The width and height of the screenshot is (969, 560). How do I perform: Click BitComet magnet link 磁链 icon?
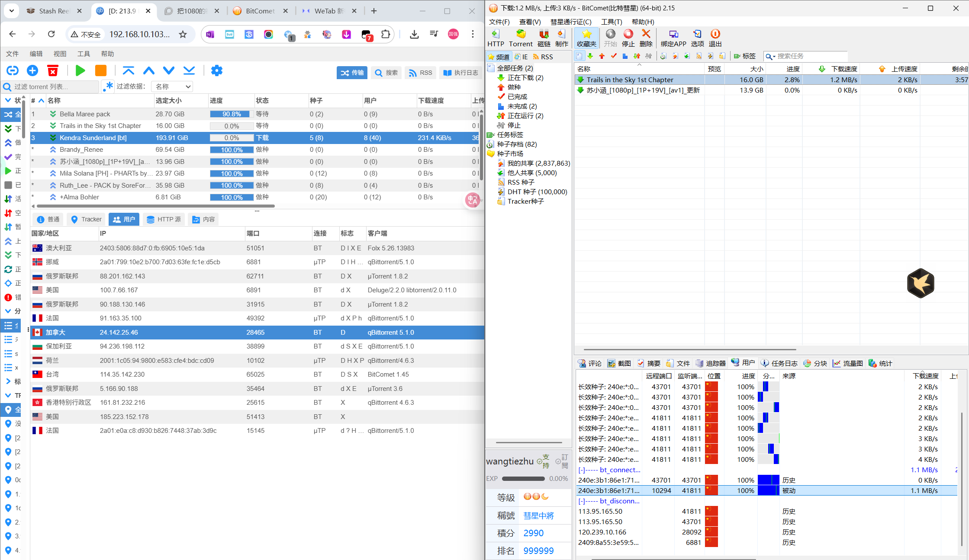(544, 38)
